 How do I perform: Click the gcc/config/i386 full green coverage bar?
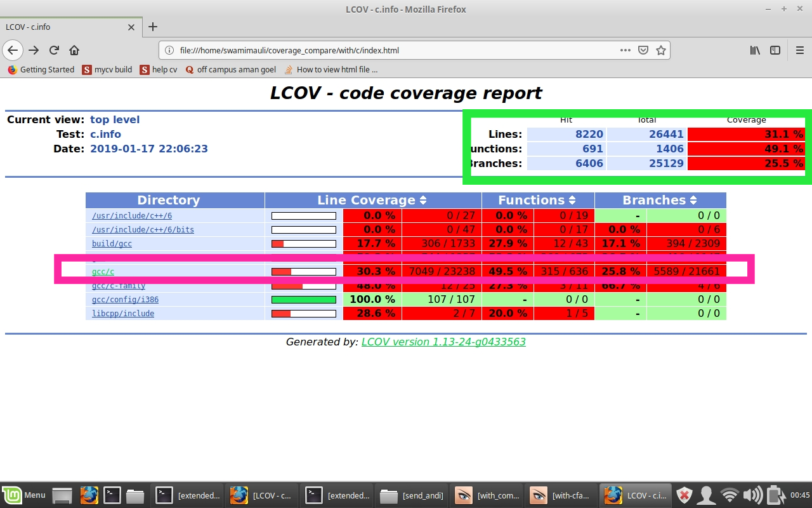(304, 300)
